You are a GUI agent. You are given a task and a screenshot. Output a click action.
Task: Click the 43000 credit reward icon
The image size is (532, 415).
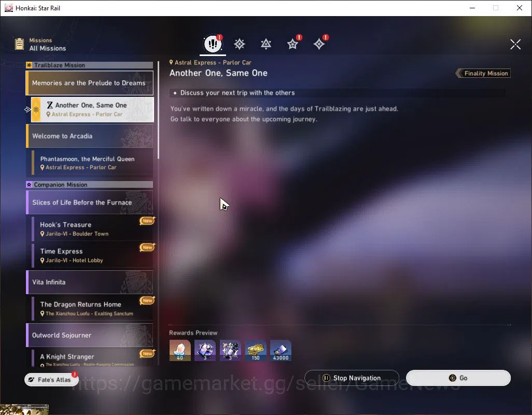(x=281, y=350)
